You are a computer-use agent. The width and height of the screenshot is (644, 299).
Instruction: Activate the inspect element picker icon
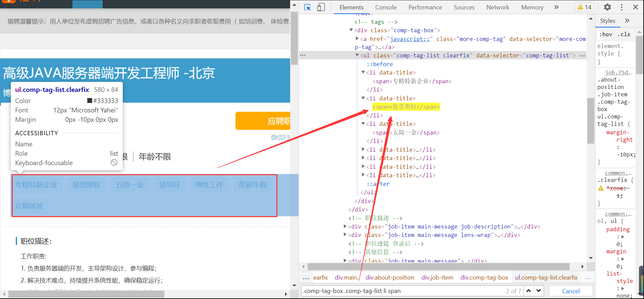coord(307,7)
